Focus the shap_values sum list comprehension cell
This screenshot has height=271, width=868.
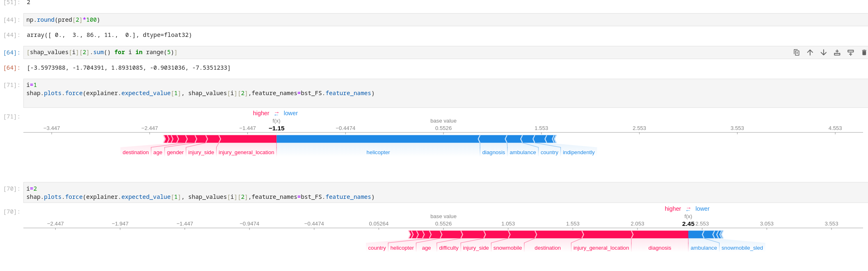246,52
